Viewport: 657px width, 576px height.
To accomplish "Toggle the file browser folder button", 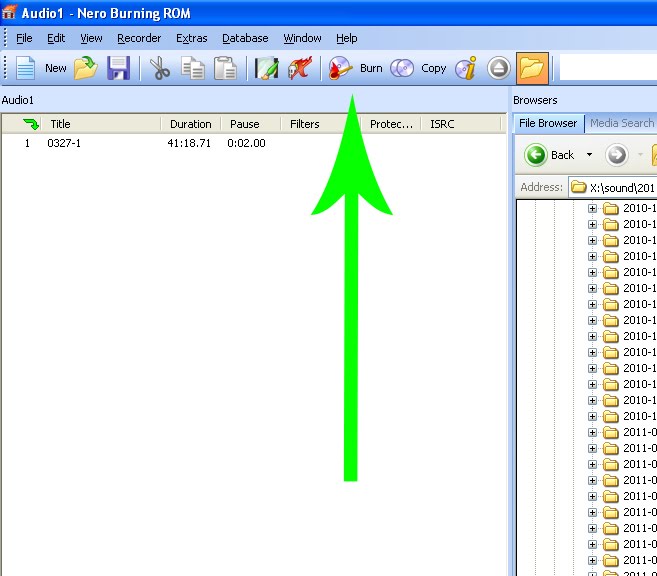I will point(532,68).
